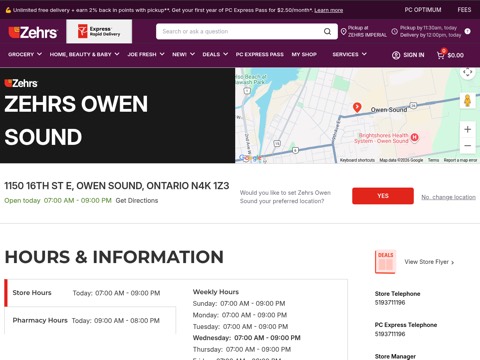Select the Street View pegman icon
The image size is (480, 360).
pos(467,101)
